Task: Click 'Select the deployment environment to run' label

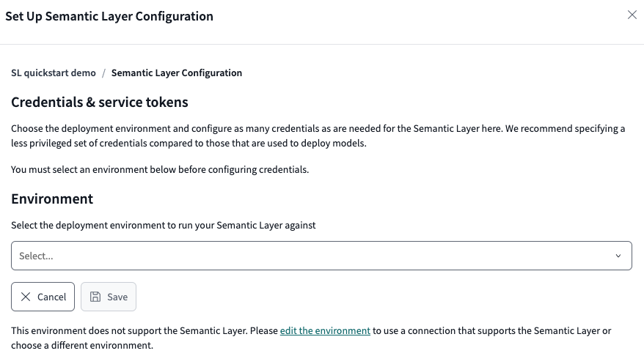Action: tap(164, 226)
